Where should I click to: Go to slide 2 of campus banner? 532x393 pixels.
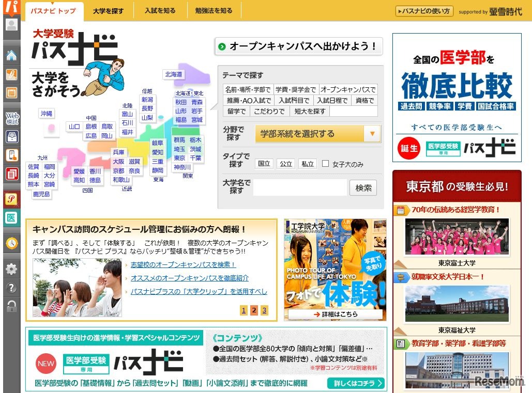pyautogui.click(x=254, y=310)
